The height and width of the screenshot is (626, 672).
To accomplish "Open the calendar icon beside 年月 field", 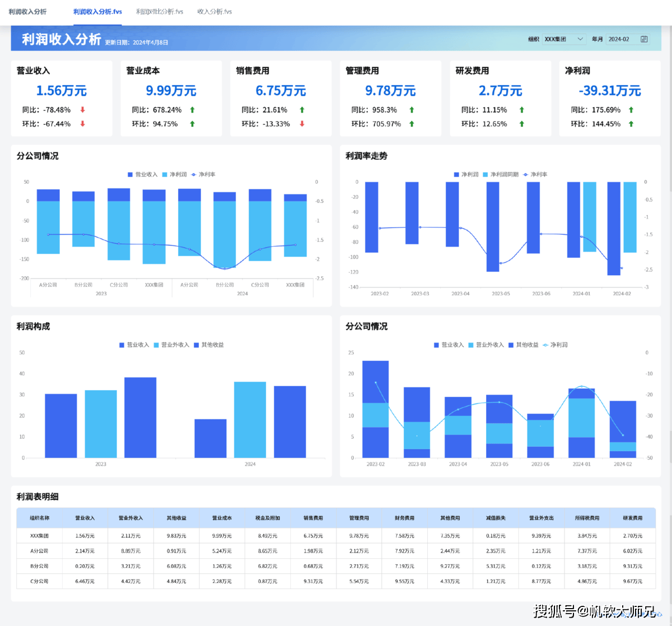I will pos(644,39).
